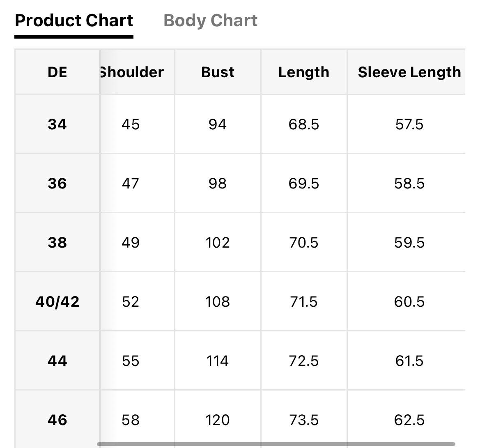This screenshot has height=448, width=480.
Task: Click the bust value 120
Action: click(218, 420)
